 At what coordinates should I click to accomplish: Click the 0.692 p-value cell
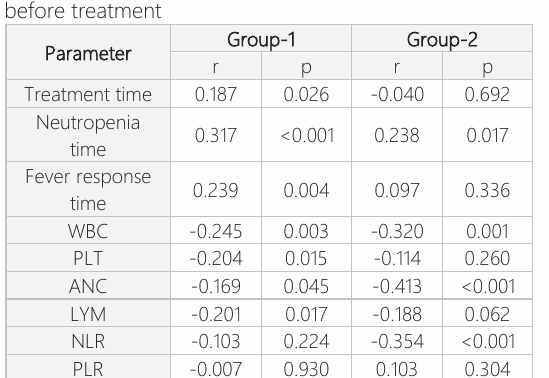coord(487,94)
